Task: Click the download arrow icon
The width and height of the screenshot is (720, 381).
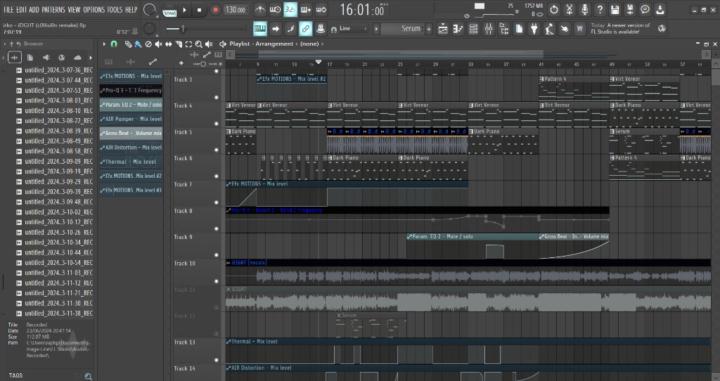Action: (660, 10)
